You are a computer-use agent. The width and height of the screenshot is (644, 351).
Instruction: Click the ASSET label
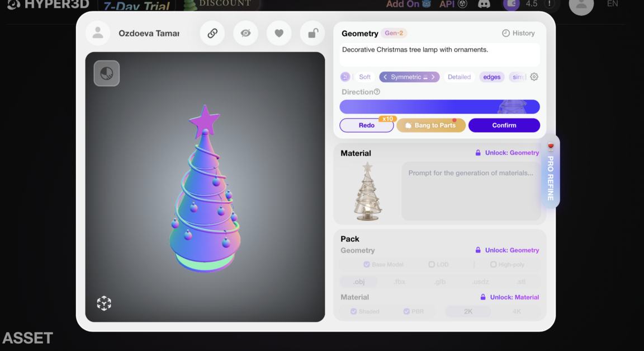[x=27, y=338]
